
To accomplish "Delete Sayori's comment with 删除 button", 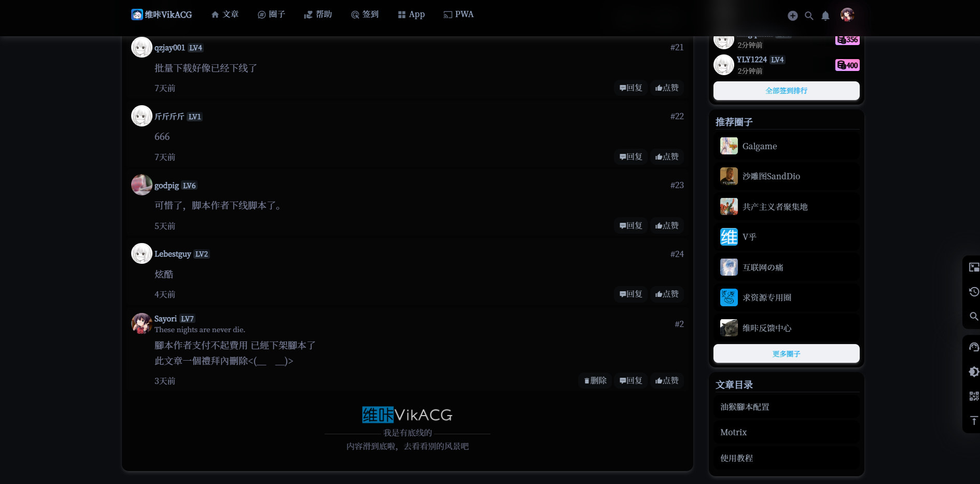I will coord(595,380).
